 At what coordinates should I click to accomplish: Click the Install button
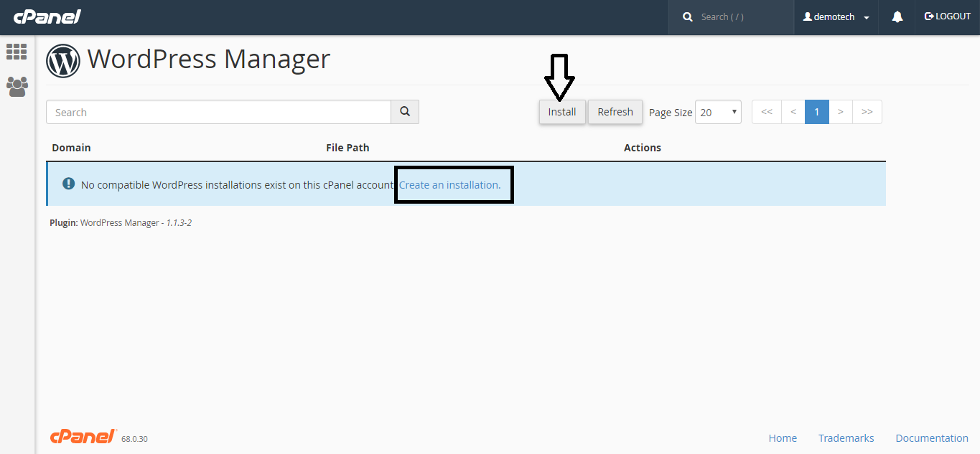click(x=562, y=112)
